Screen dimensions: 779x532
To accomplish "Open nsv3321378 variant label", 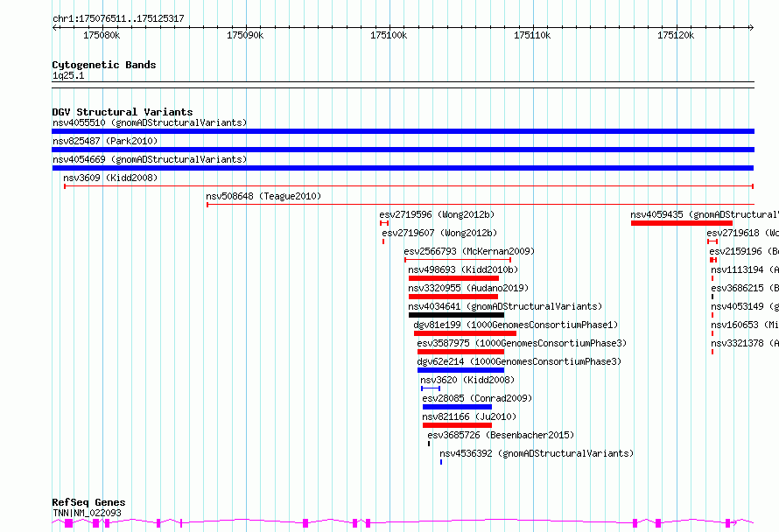I will 745,343.
